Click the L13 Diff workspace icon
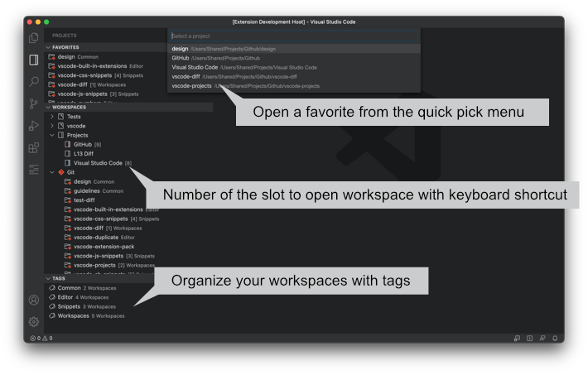Image resolution: width=588 pixels, height=375 pixels. tap(68, 154)
